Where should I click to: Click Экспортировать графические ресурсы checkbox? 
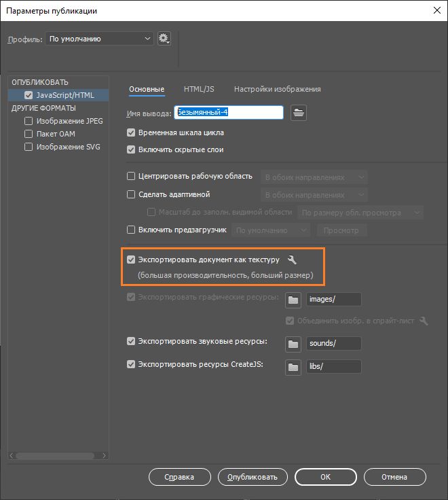(131, 297)
